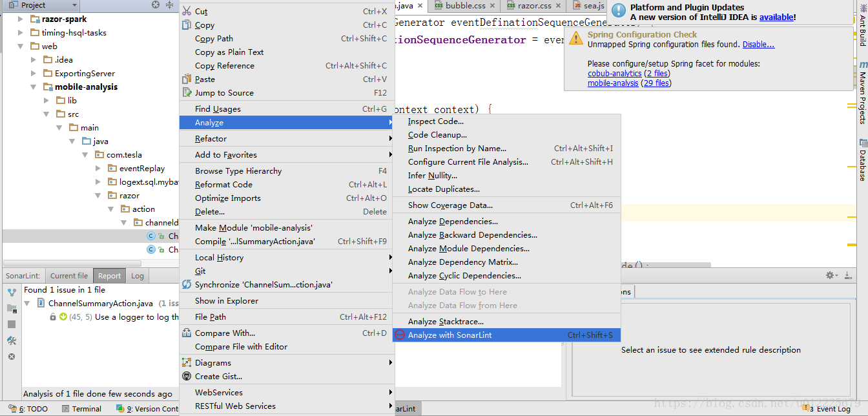Click the 'available' IntelliJ update link
868x416 pixels.
(776, 17)
